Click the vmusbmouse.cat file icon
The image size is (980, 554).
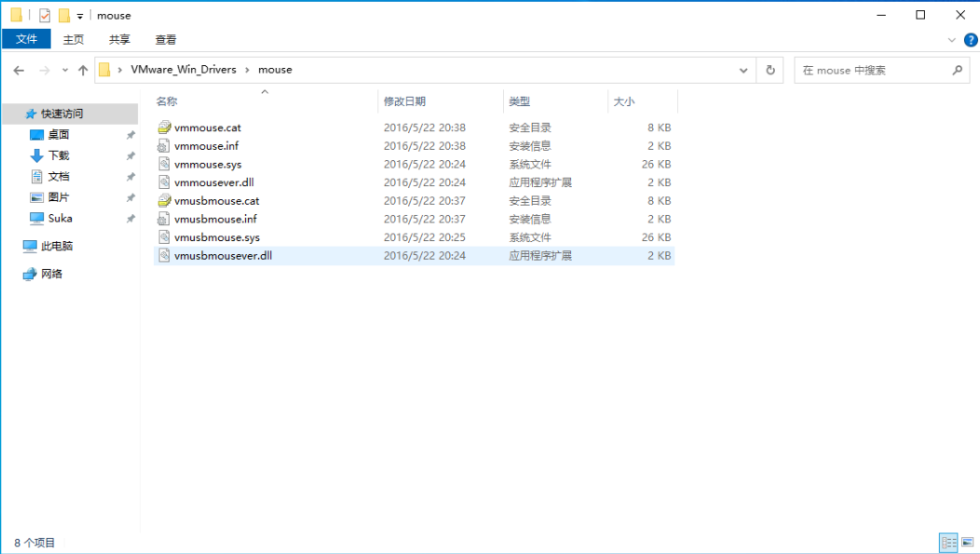coord(164,200)
